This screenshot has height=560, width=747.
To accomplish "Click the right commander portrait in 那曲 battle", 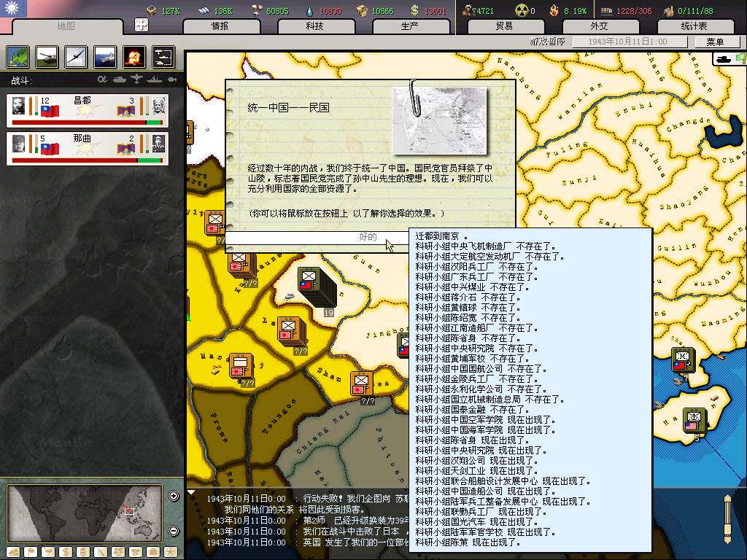I will (158, 144).
